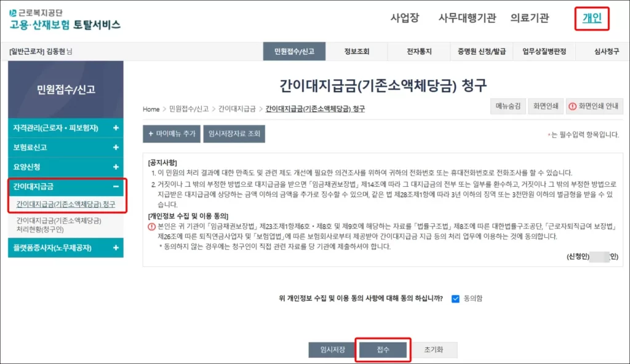Select 사업장 top navigation item
The image size is (630, 364).
[405, 18]
